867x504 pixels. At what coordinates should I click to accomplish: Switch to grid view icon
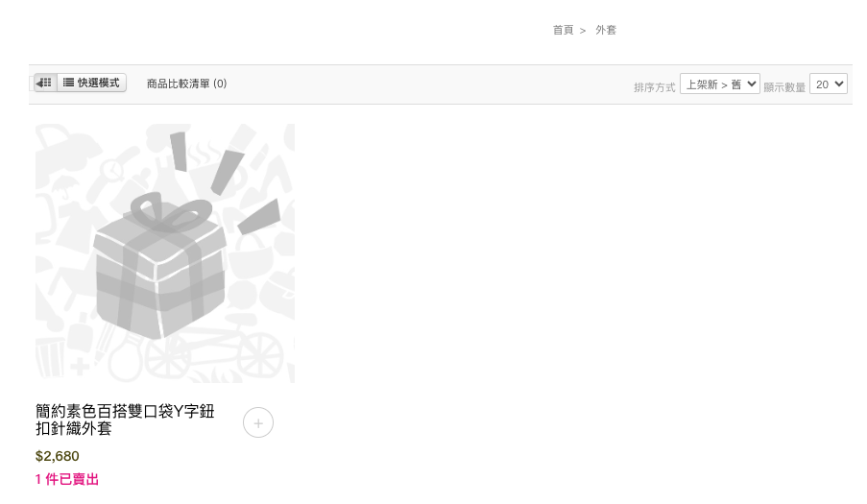(45, 83)
